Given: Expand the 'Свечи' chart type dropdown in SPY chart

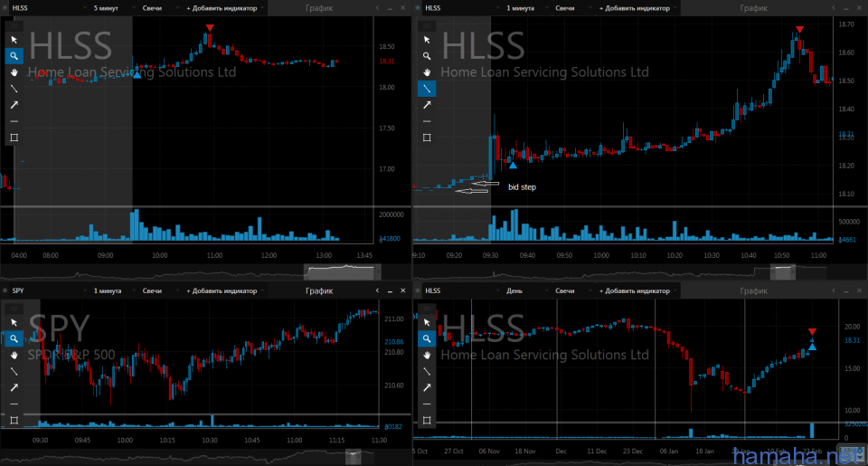Looking at the screenshot, I should tap(155, 291).
